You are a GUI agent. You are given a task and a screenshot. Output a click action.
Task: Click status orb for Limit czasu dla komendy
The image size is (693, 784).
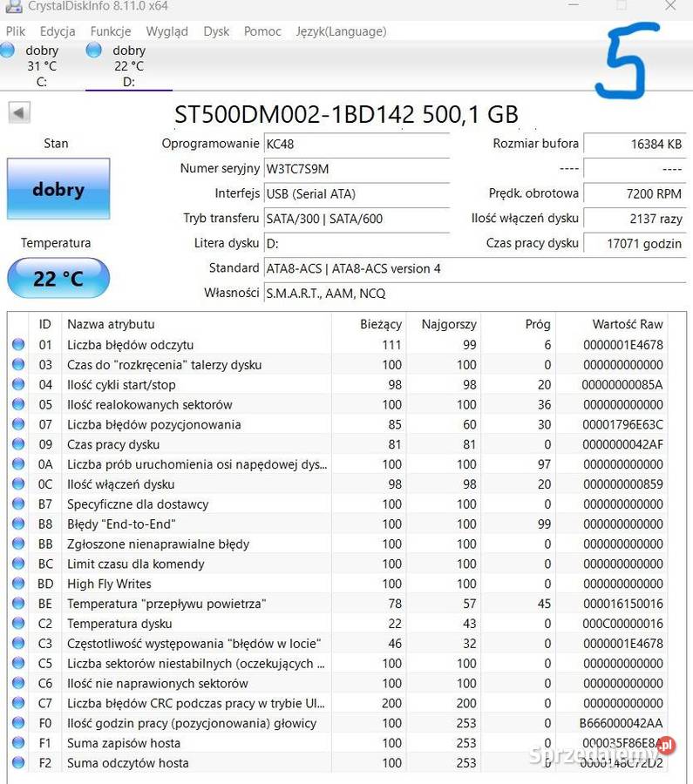[18, 564]
